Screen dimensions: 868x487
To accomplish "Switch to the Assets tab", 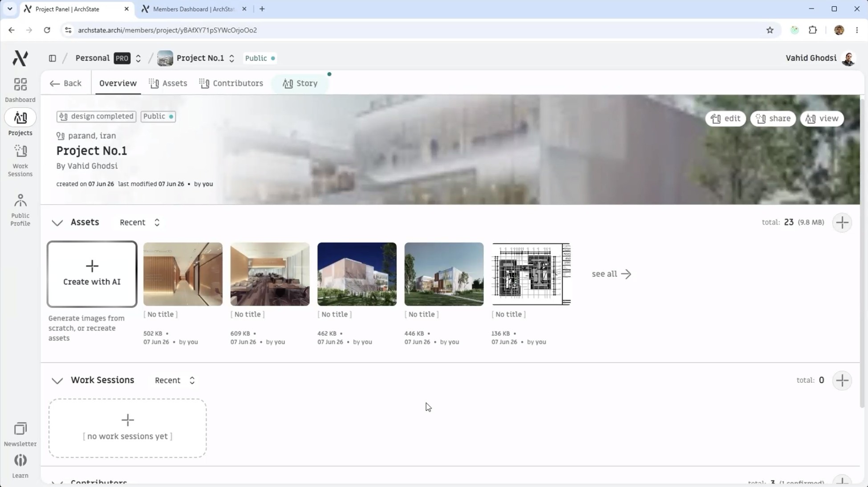I will point(168,83).
